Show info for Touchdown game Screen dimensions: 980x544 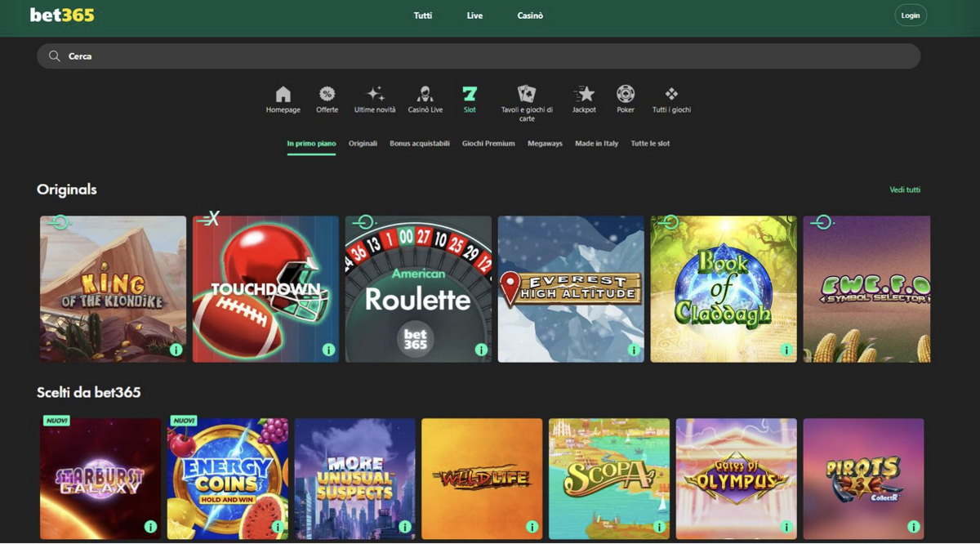point(328,350)
